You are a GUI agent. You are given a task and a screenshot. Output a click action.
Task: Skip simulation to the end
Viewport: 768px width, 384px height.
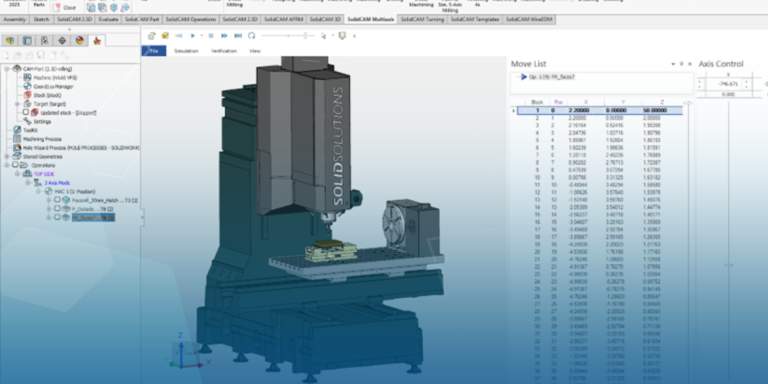[238, 36]
